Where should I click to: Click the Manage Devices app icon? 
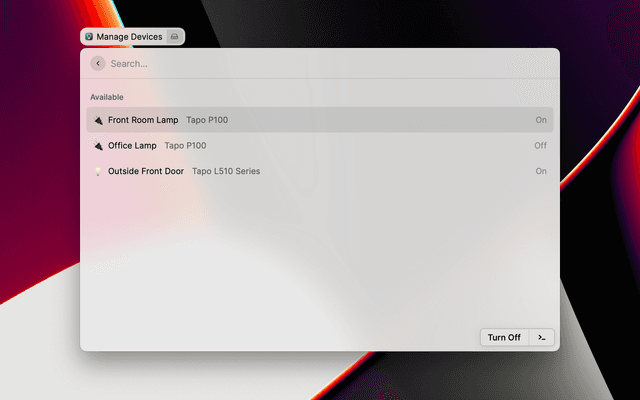click(x=89, y=37)
